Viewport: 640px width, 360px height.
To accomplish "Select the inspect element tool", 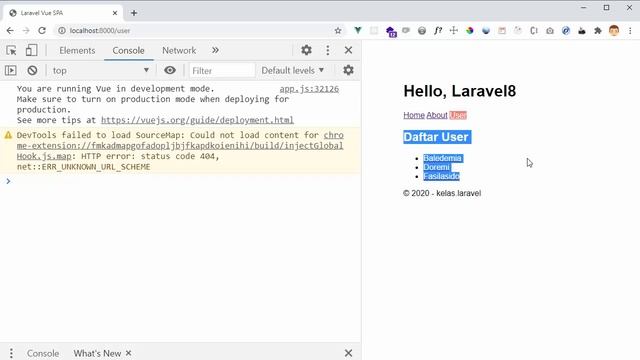I will point(11,50).
